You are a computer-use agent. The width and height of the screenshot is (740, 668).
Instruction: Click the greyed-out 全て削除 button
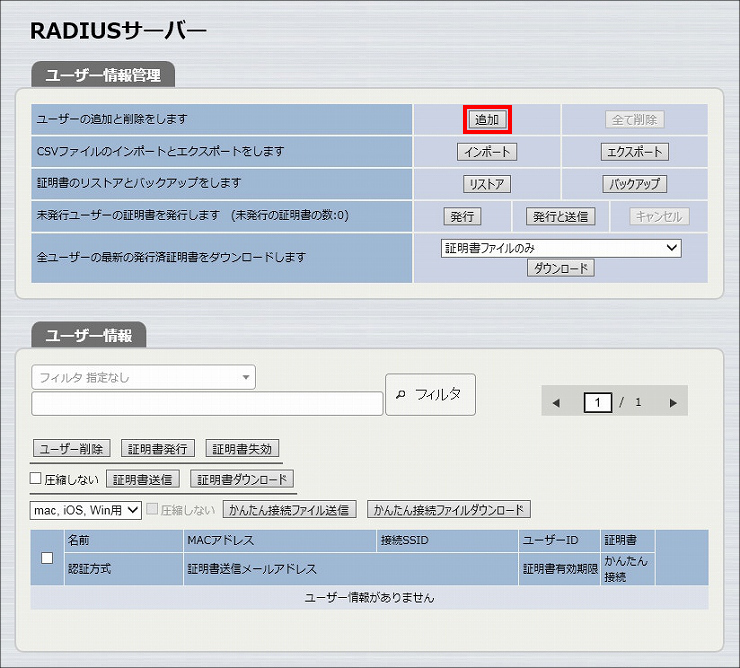click(634, 119)
